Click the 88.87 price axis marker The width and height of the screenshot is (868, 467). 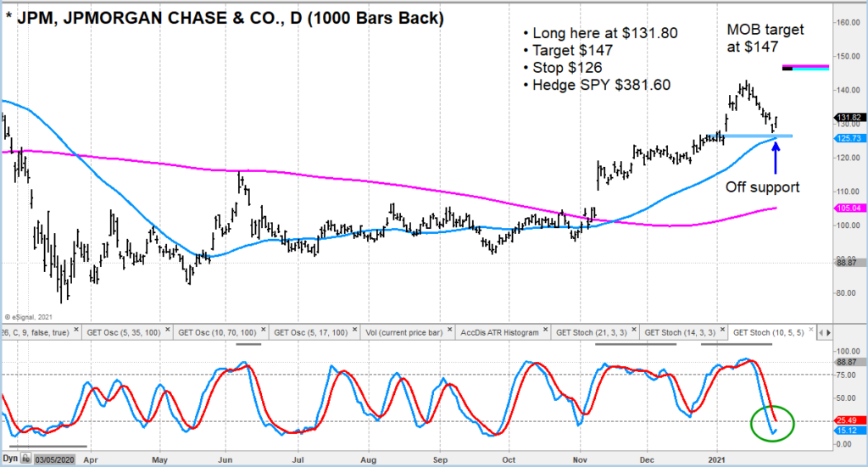[849, 263]
